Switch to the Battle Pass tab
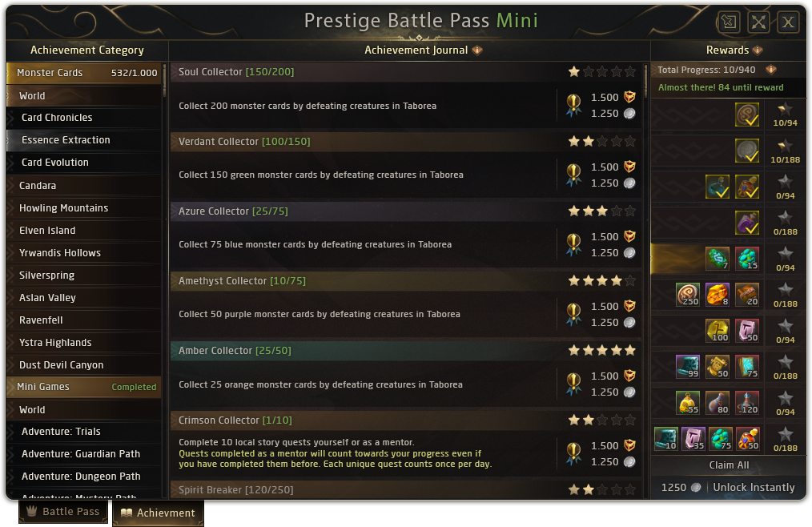 (x=63, y=512)
